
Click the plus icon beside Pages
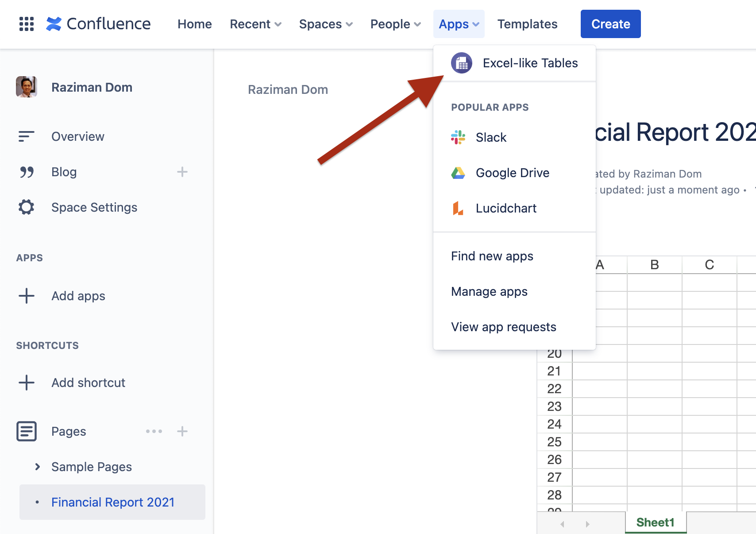[x=182, y=431]
